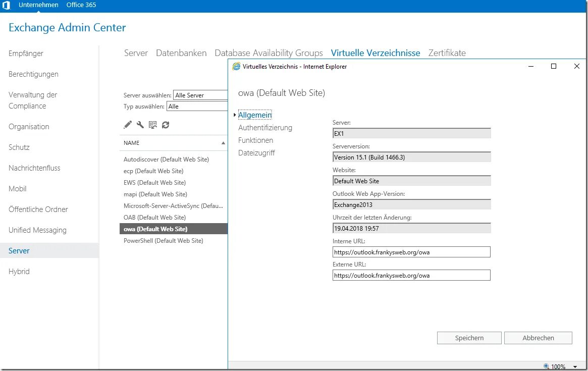Switch to Database Availability Groups tab
The height and width of the screenshot is (371, 588).
(x=269, y=53)
